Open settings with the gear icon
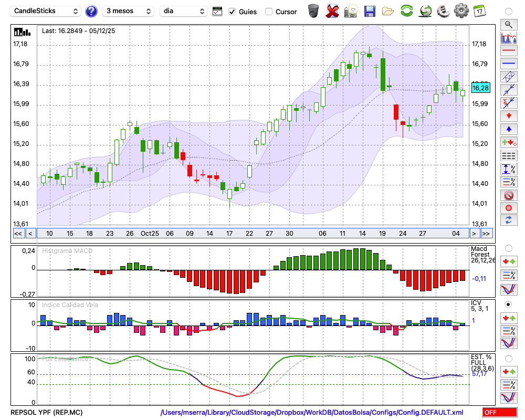The image size is (525, 420). point(461,10)
